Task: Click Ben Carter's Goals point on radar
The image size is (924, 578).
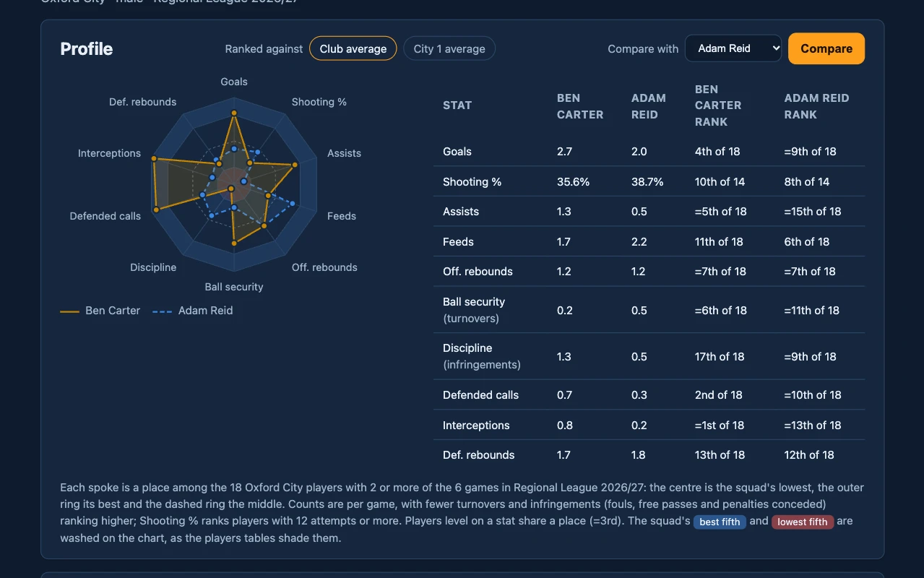Action: tap(233, 113)
